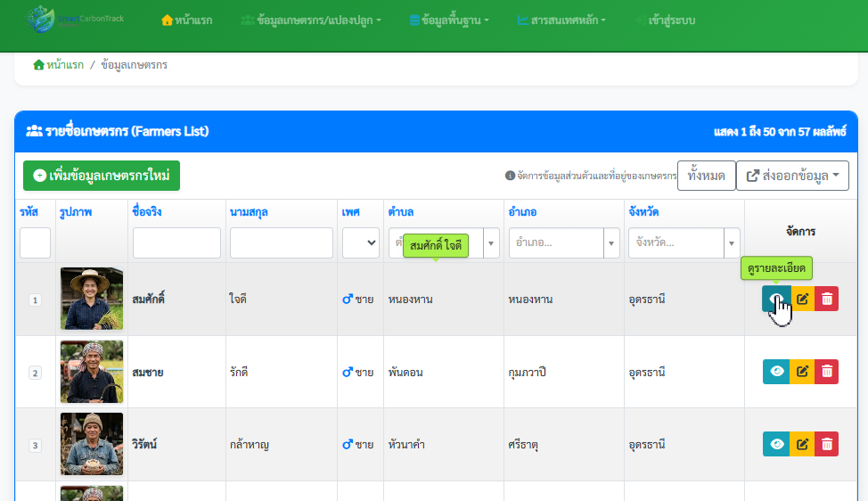This screenshot has height=501, width=868.
Task: Open the อำเภอ district filter dropdown
Action: (564, 242)
